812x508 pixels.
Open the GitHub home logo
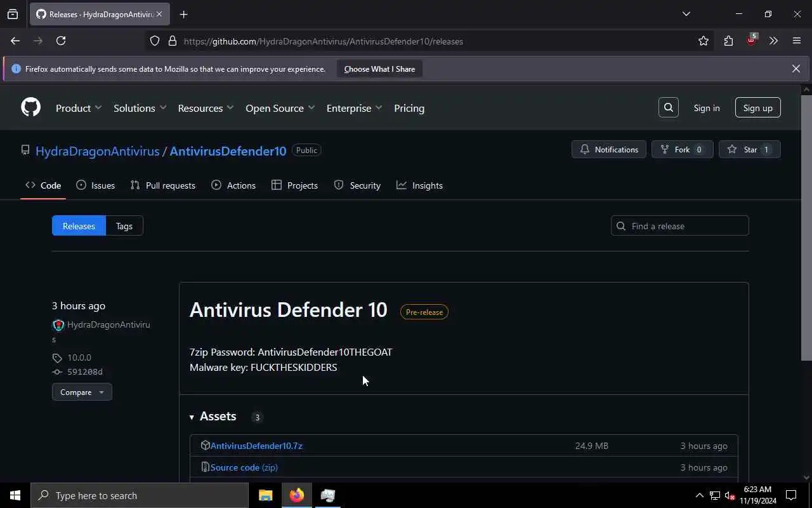30,107
